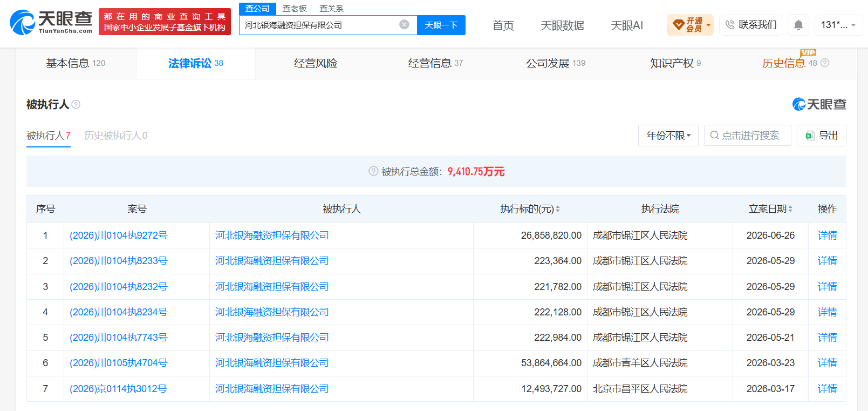
Task: Open 详情 for the 222,128.00 row
Action: 827,312
